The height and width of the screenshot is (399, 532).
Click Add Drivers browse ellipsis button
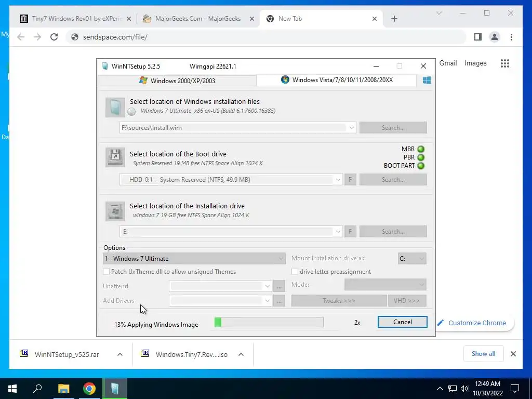point(279,301)
